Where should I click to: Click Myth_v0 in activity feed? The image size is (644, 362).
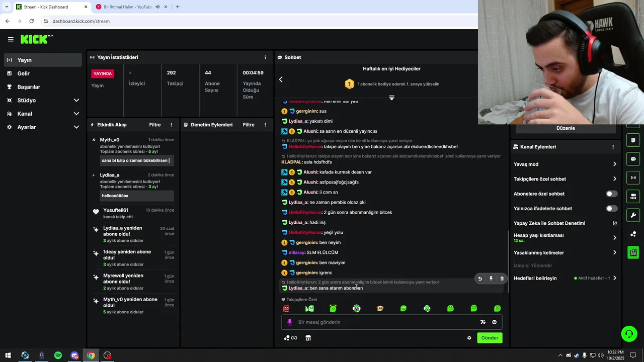(110, 140)
